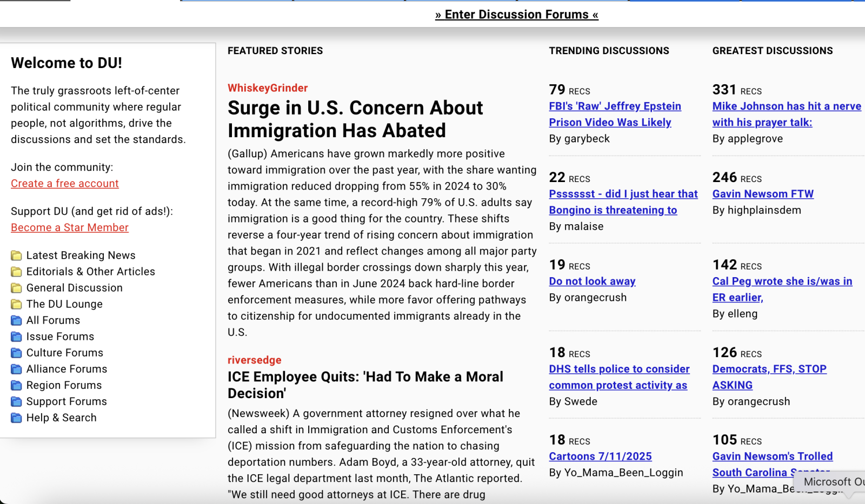The height and width of the screenshot is (504, 865).
Task: Click the 22 RECS count
Action: click(570, 177)
